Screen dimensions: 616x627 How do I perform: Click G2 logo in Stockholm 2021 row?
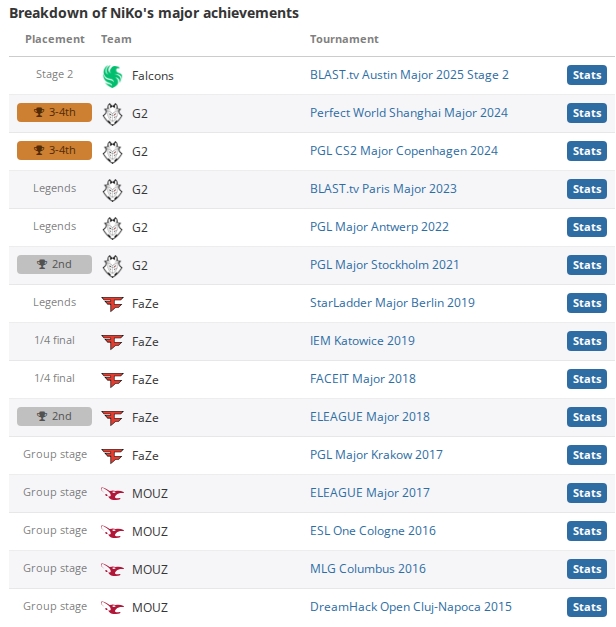point(112,266)
